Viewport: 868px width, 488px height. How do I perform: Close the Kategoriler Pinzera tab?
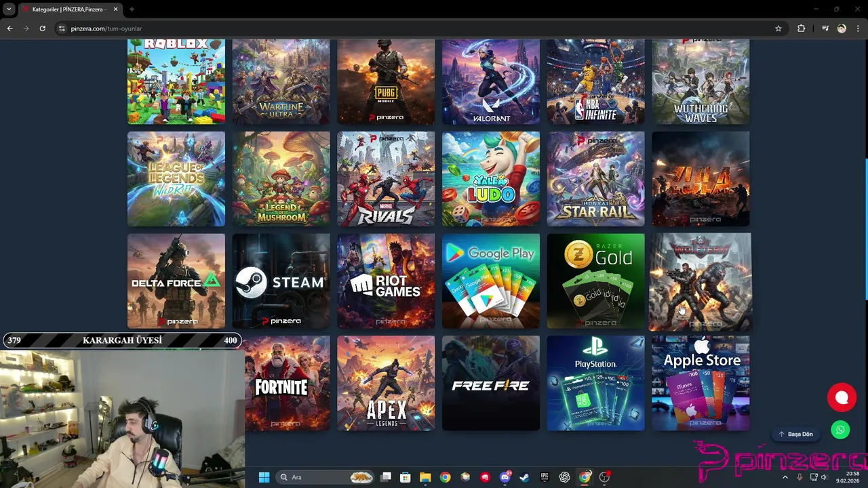115,9
